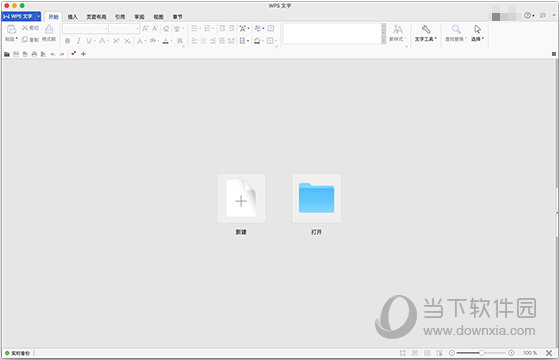Open the borders dropdown
Screen dimensions: 560x360
[x=272, y=41]
